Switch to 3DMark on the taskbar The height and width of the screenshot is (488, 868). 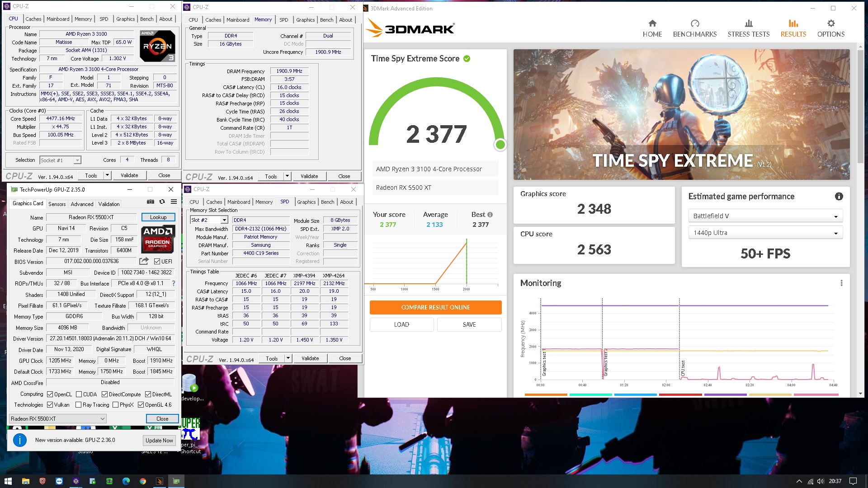click(160, 481)
